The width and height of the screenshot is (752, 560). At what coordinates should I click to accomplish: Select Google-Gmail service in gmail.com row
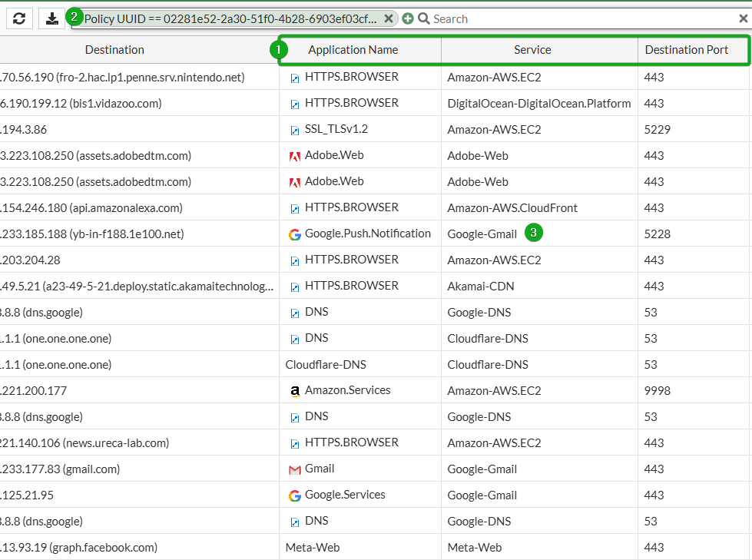[482, 469]
